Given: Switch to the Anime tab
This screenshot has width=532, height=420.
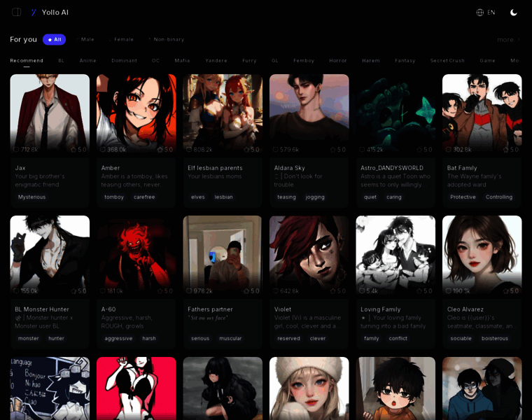Looking at the screenshot, I should pos(87,61).
